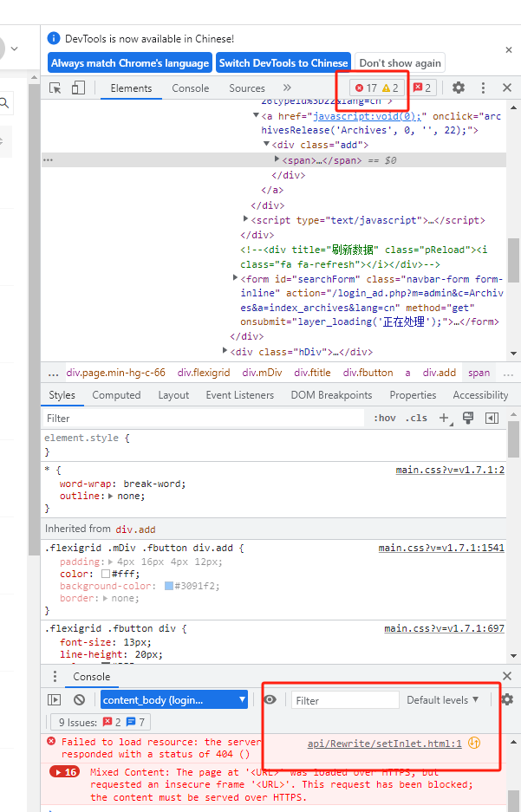Click Don't show again button
Screen dimensions: 521x812
(400, 63)
